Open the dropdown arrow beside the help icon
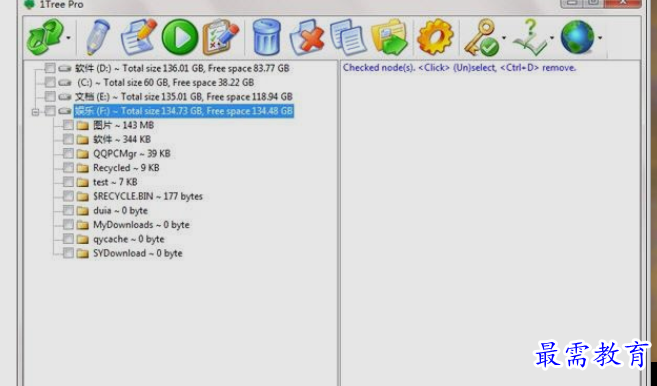 click(x=551, y=38)
